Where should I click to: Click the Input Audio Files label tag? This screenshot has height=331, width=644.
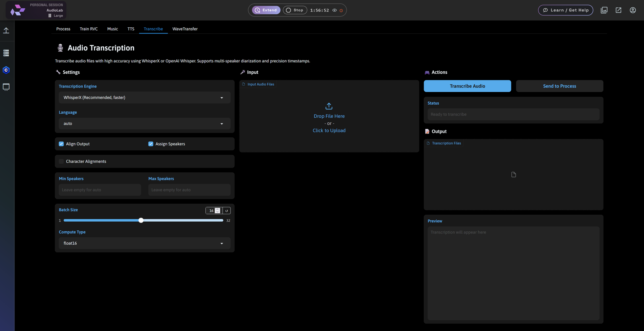[258, 84]
